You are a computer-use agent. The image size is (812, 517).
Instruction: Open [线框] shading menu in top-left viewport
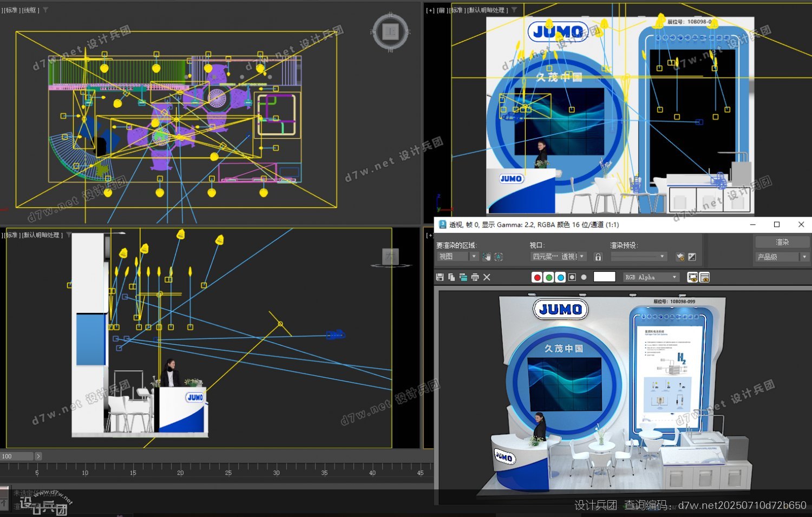[31, 10]
